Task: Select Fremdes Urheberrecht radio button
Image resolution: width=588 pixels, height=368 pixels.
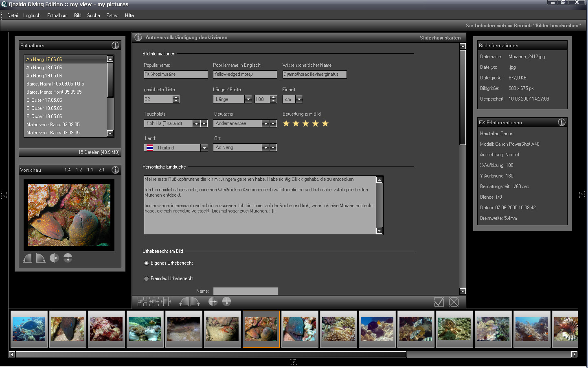Action: coord(147,279)
